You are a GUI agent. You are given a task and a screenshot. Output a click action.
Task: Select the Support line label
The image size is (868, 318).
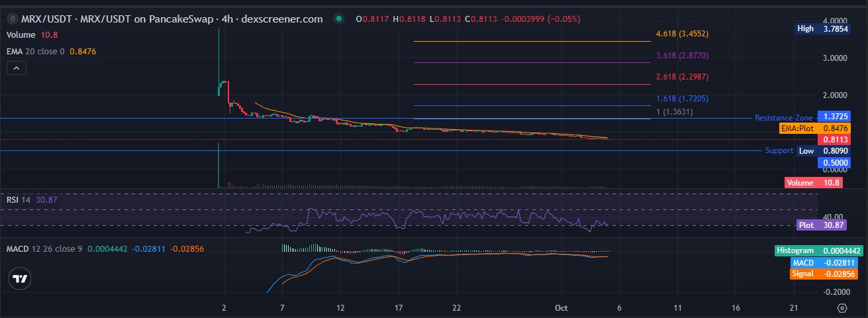[779, 150]
